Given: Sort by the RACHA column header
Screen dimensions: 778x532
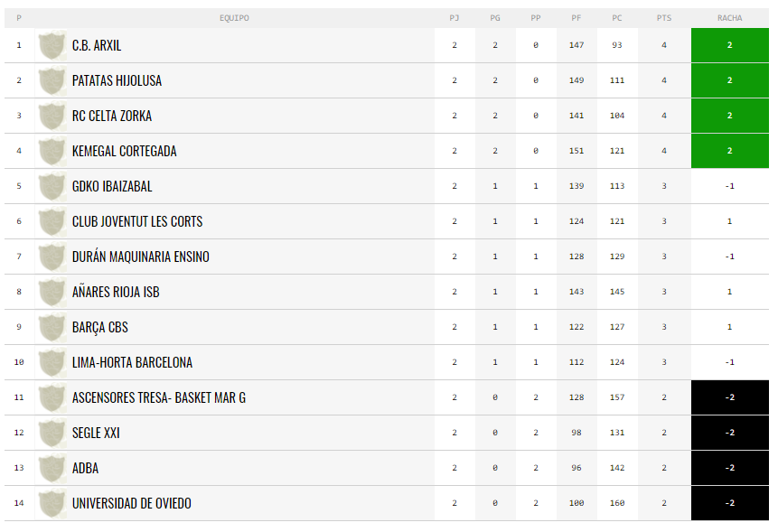Looking at the screenshot, I should (729, 18).
